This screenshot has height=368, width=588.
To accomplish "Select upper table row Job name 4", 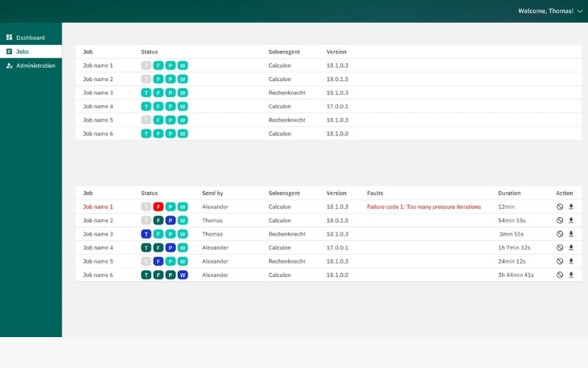I will pyautogui.click(x=329, y=106).
